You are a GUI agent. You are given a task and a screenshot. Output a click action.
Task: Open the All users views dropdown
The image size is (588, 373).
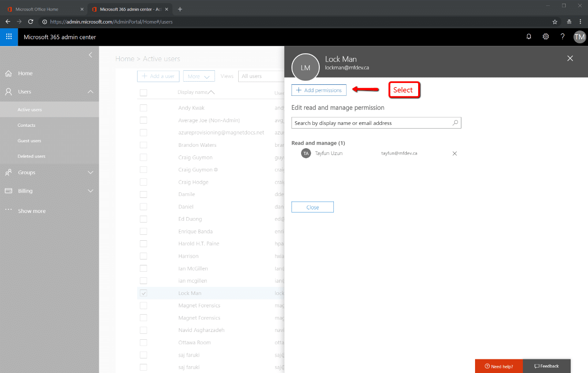click(x=261, y=76)
